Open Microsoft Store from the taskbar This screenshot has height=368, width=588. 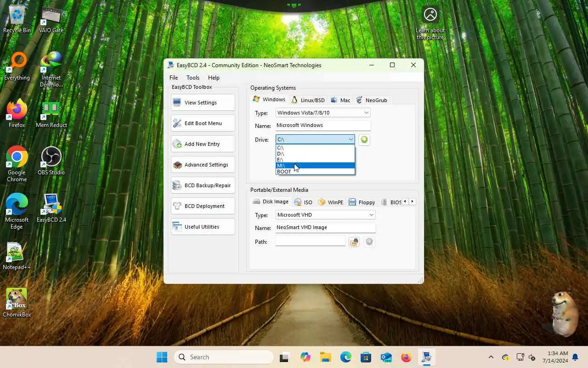(366, 357)
